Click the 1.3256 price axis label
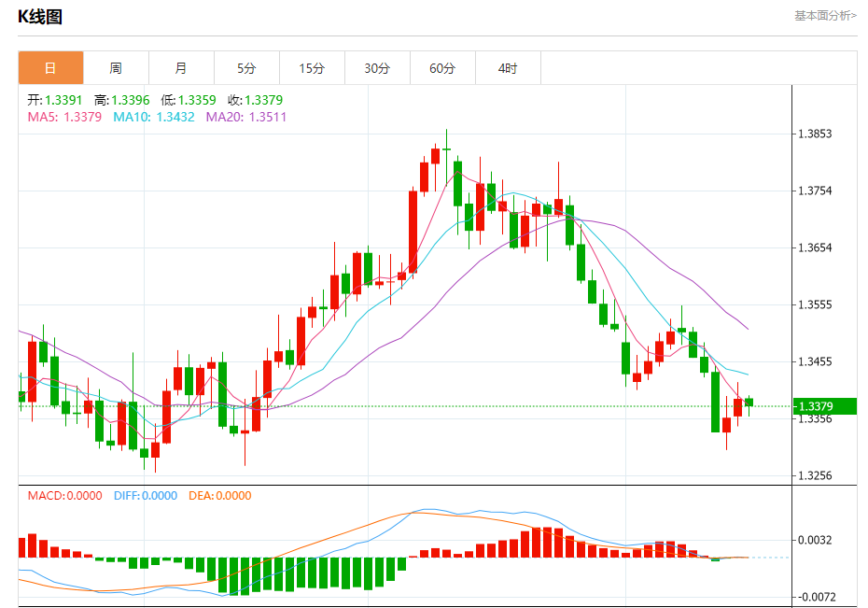 click(x=815, y=475)
